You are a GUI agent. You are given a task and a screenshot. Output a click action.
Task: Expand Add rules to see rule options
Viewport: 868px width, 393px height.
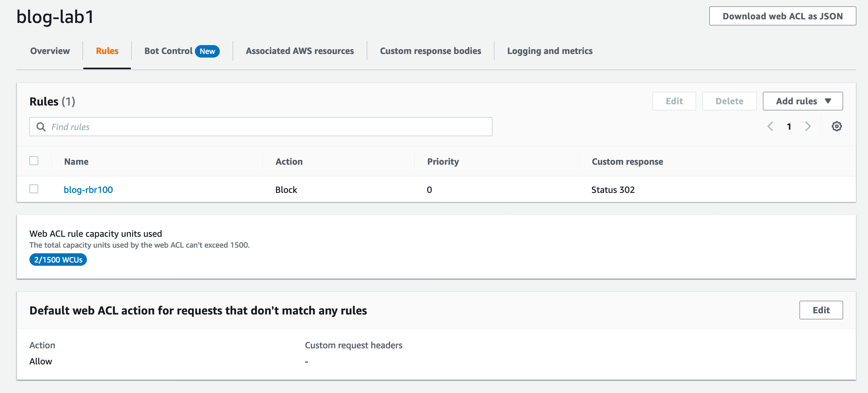(x=802, y=101)
